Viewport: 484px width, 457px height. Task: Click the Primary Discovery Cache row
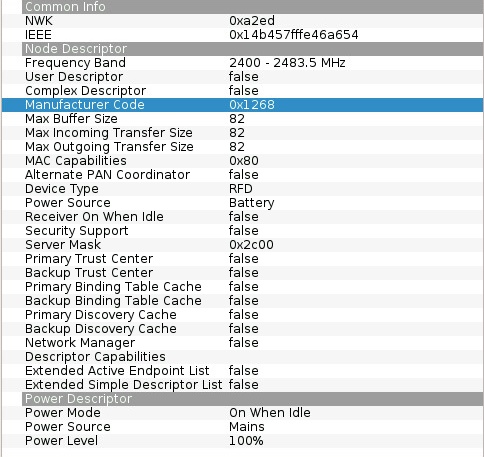pyautogui.click(x=243, y=315)
